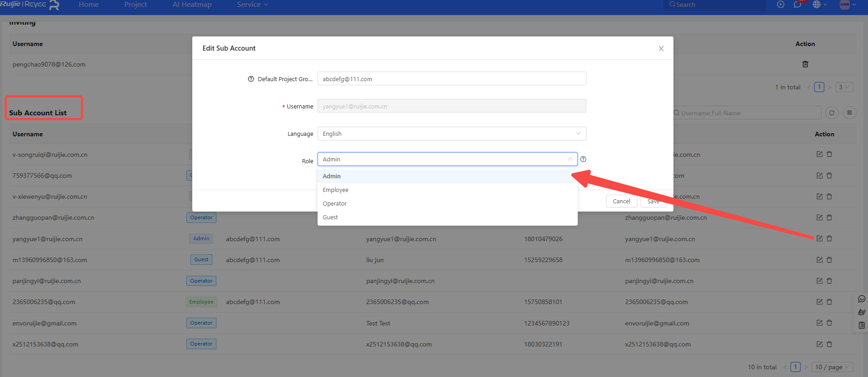Open the AI Heatmap tab
This screenshot has height=377, width=868.
tap(192, 5)
